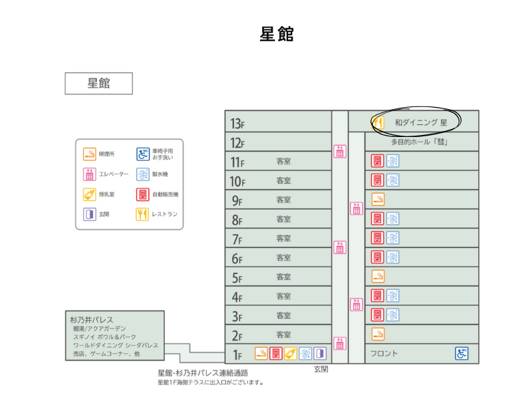This screenshot has width=532, height=399.
Task: Click the 7F 客室 floor label
Action: [x=283, y=238]
